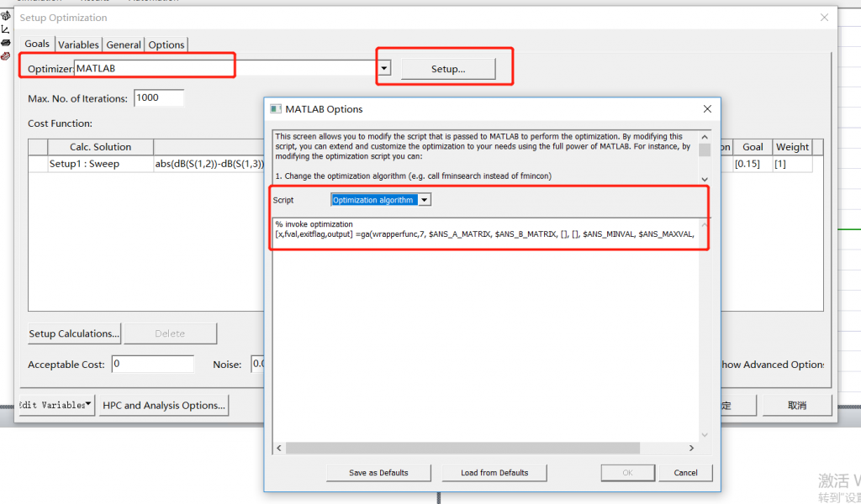This screenshot has width=861, height=504.
Task: Click the red icon in left toolbar
Action: click(6, 55)
